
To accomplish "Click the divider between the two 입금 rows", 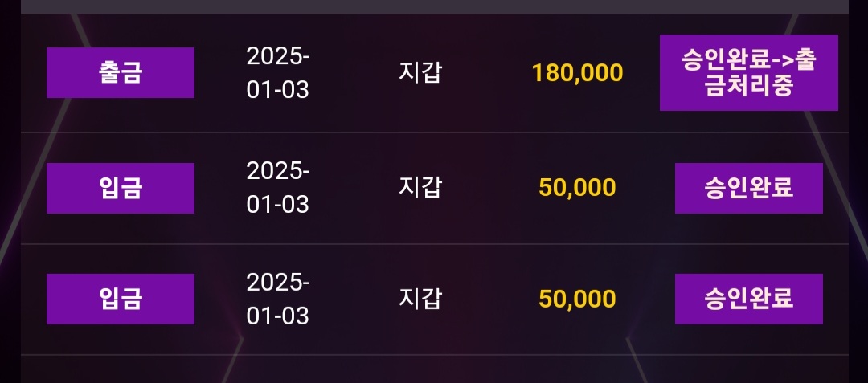I will (434, 244).
